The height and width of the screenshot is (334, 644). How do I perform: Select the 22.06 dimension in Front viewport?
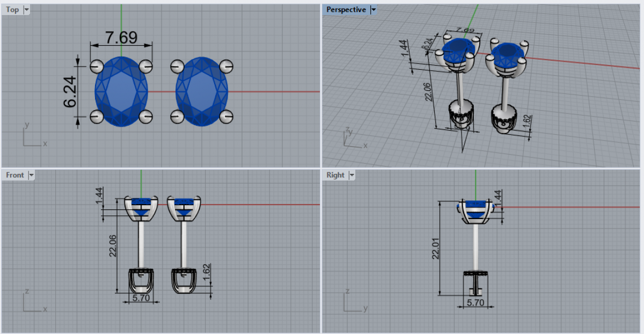[x=113, y=245]
